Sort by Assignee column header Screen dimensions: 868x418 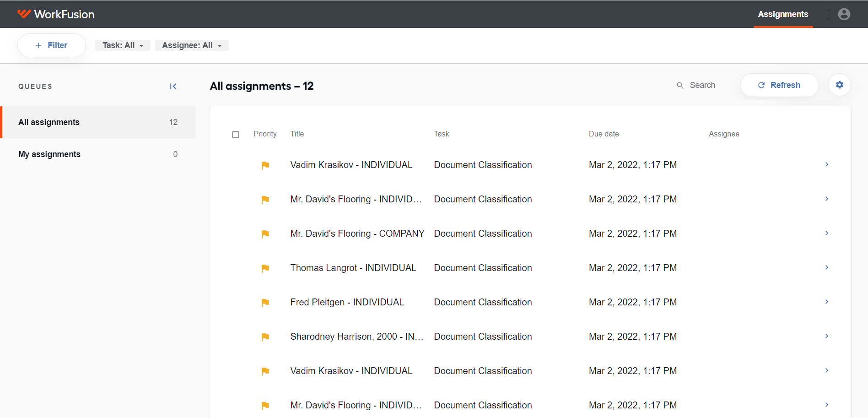tap(724, 134)
